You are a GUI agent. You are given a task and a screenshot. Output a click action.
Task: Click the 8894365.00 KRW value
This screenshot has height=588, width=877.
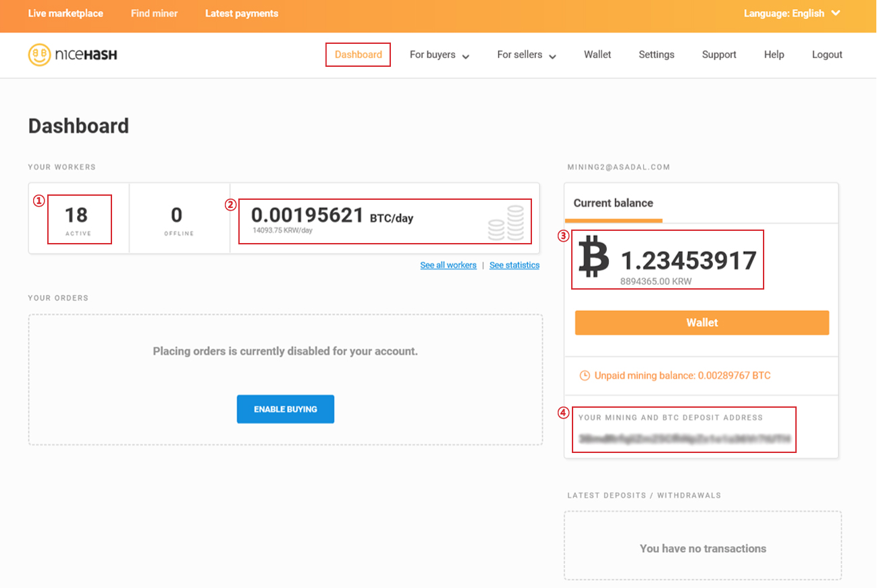(656, 282)
